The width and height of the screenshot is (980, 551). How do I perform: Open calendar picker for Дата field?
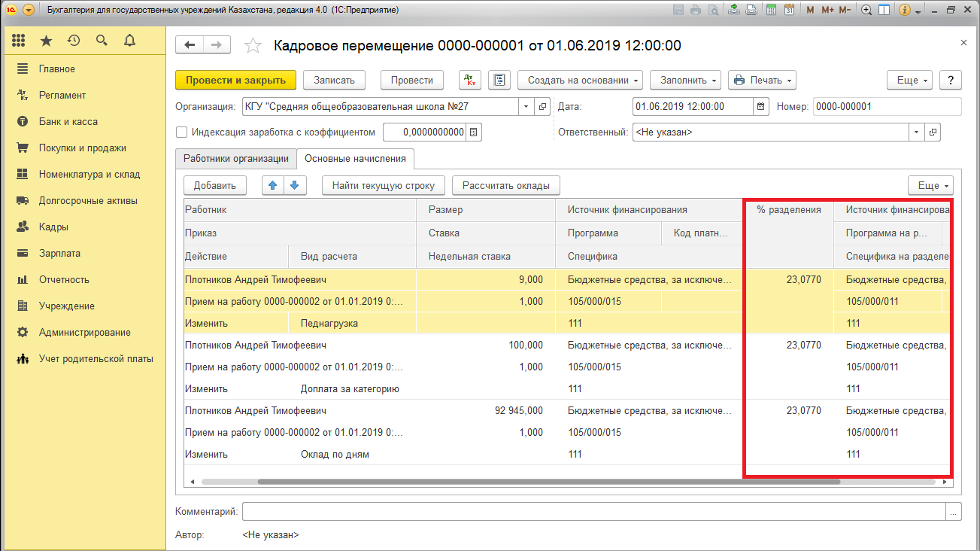[761, 107]
